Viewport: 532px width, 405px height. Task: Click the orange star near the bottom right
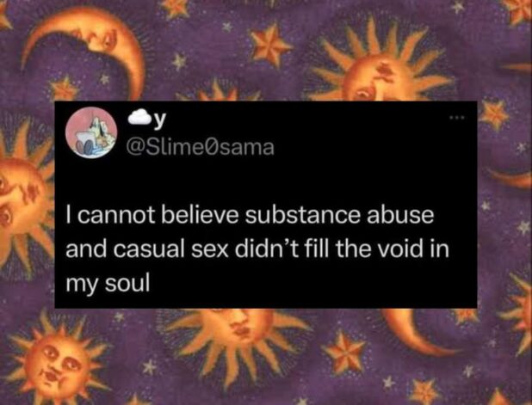[x=424, y=391]
